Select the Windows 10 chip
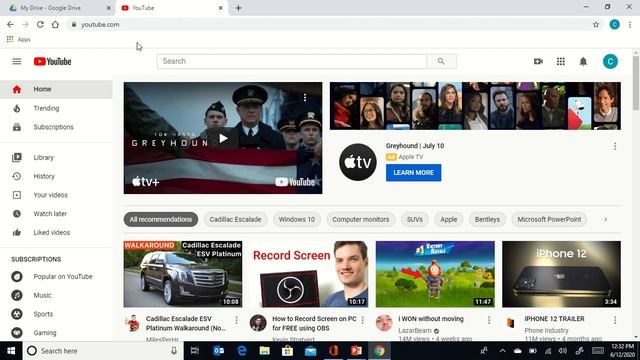Screen dimensions: 640x360 pyautogui.click(x=297, y=219)
